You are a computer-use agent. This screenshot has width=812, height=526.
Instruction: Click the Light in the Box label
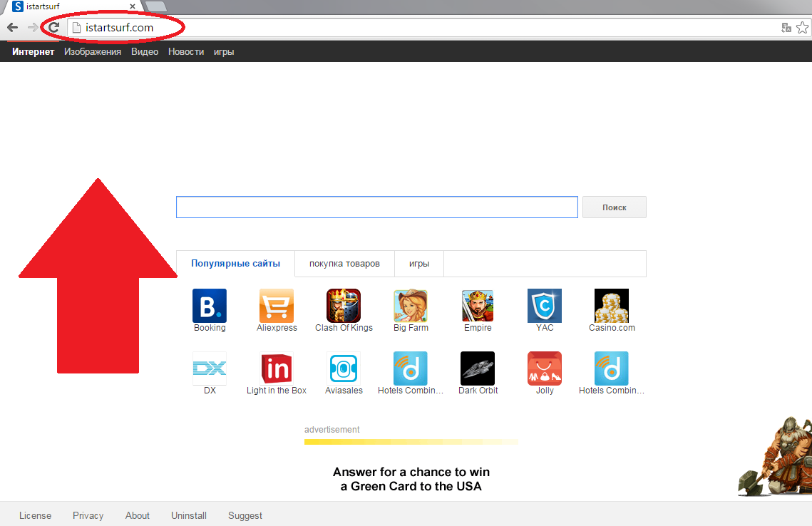[277, 391]
